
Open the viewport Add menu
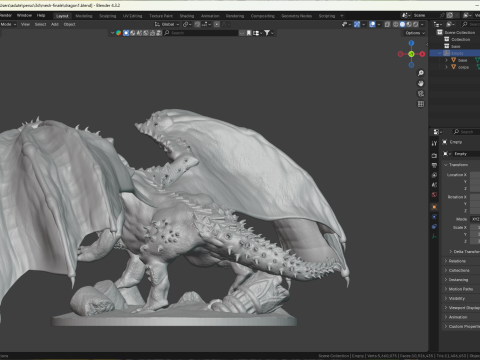pyautogui.click(x=55, y=24)
